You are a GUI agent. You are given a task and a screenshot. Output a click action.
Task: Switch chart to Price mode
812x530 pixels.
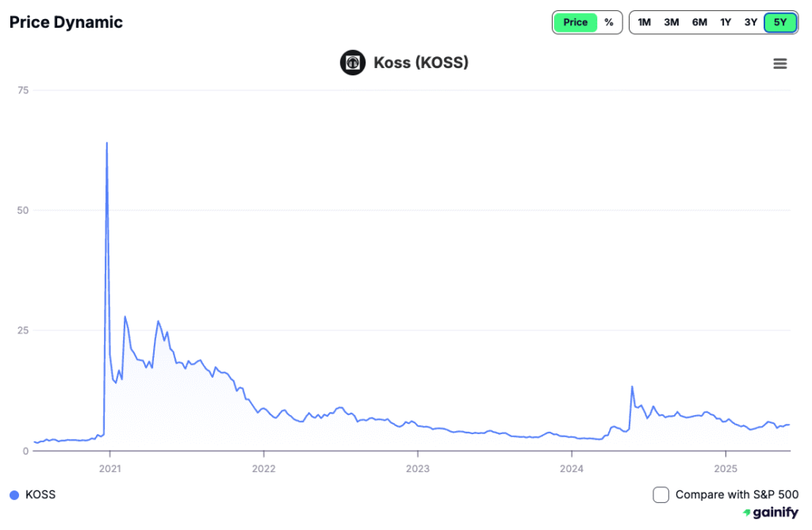point(576,22)
